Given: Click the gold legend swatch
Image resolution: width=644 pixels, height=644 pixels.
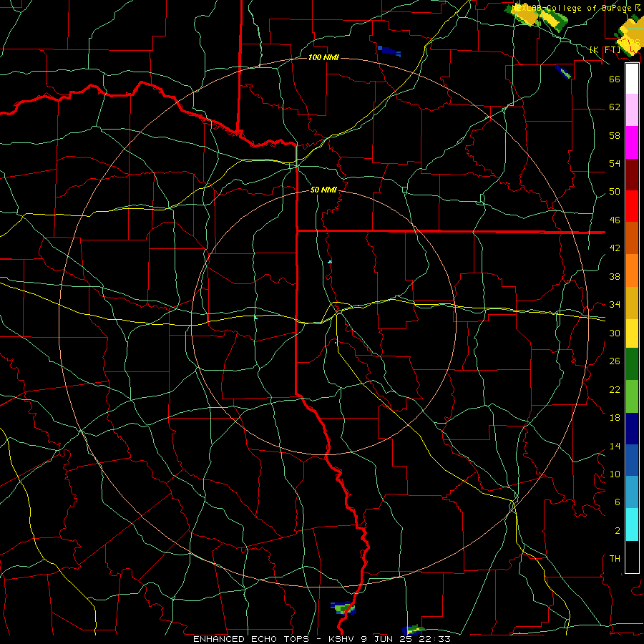Looking at the screenshot, I should [x=632, y=303].
